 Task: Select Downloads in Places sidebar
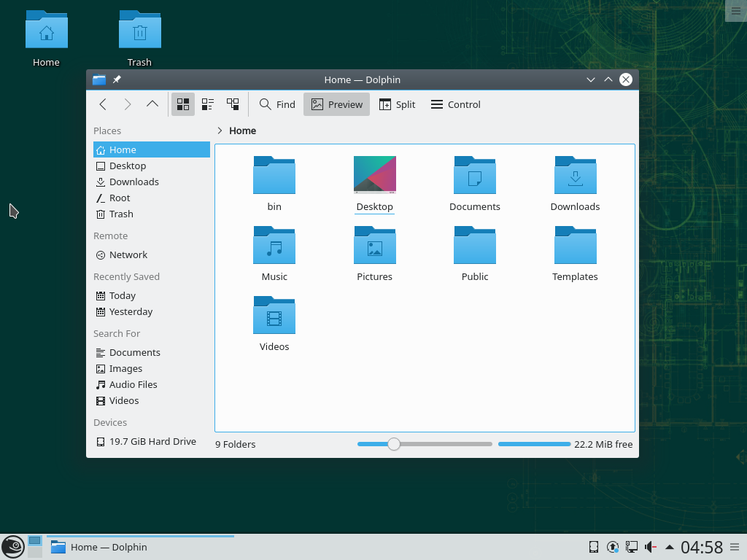(x=133, y=182)
